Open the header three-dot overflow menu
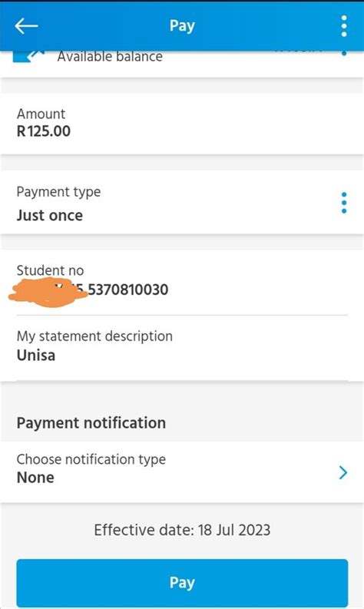The height and width of the screenshot is (609, 364). tap(344, 26)
